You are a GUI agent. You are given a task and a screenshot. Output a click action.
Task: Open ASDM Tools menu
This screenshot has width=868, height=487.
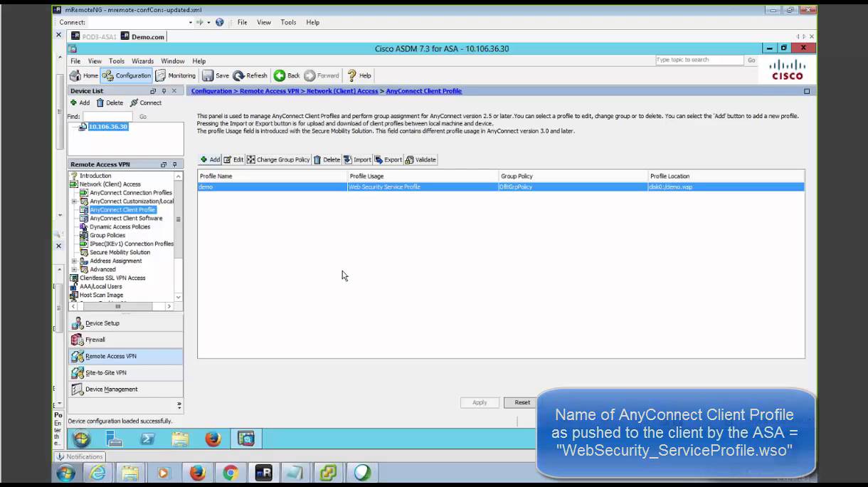pos(117,61)
